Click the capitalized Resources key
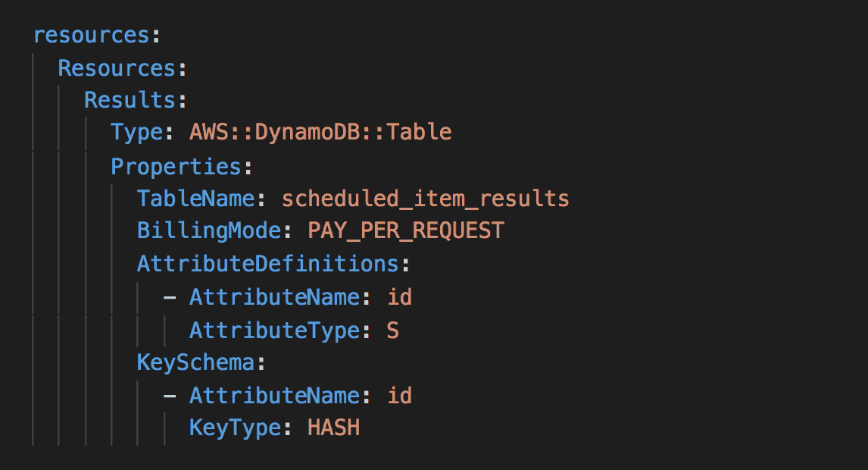This screenshot has width=868, height=470. coord(117,67)
